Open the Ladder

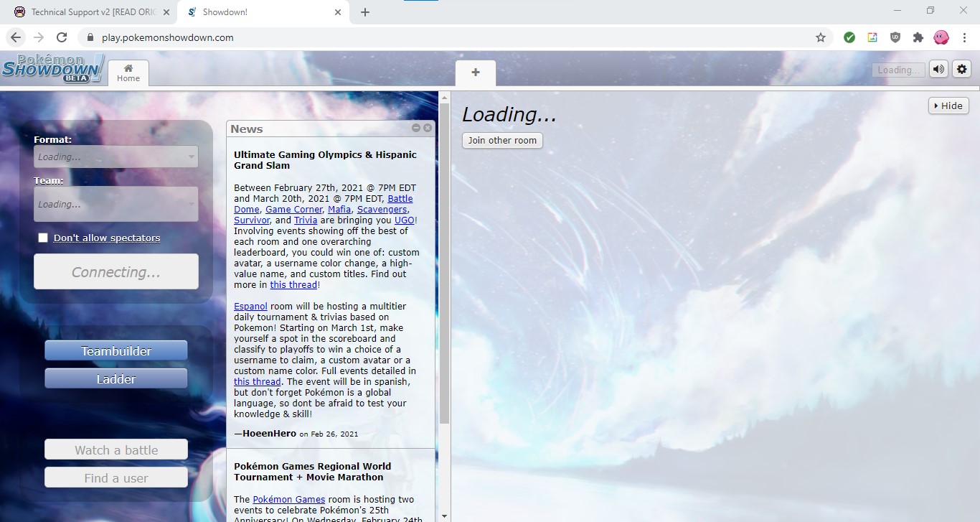click(x=116, y=378)
